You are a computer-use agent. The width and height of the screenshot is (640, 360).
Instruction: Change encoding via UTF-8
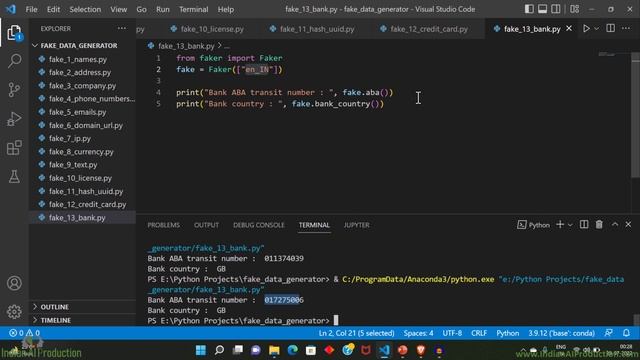452,333
